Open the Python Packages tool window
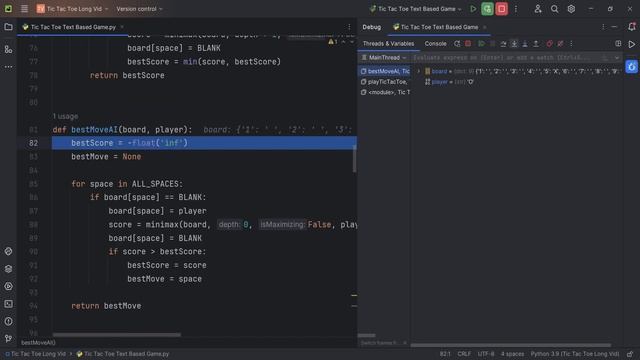Image resolution: width=640 pixels, height=360 pixels. (x=8, y=269)
